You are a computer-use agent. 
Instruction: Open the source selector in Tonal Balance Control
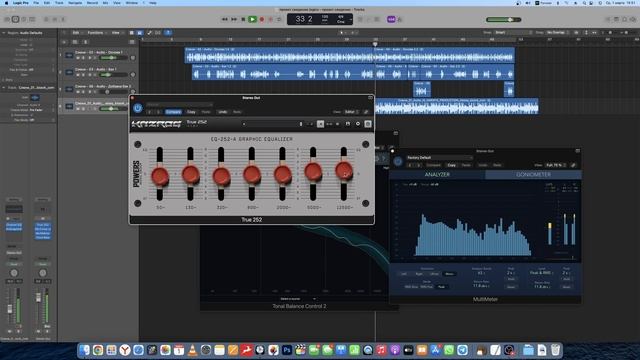(298, 299)
